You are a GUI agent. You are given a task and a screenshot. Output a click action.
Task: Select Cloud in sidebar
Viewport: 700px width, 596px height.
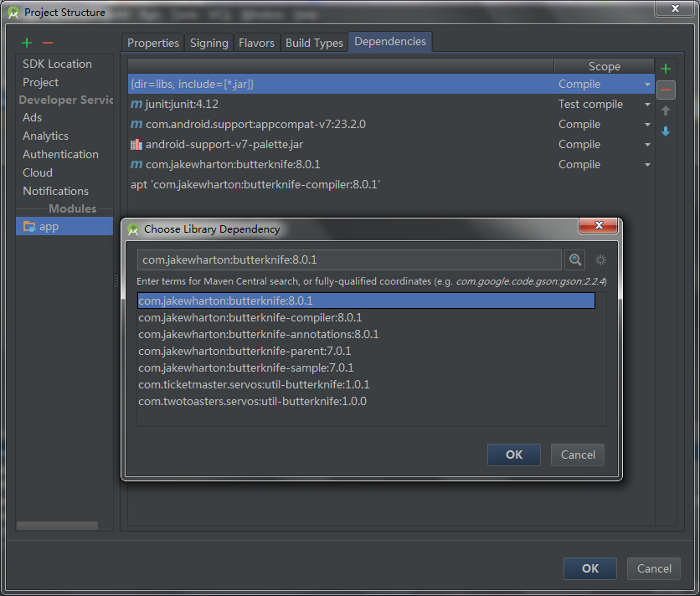click(38, 172)
